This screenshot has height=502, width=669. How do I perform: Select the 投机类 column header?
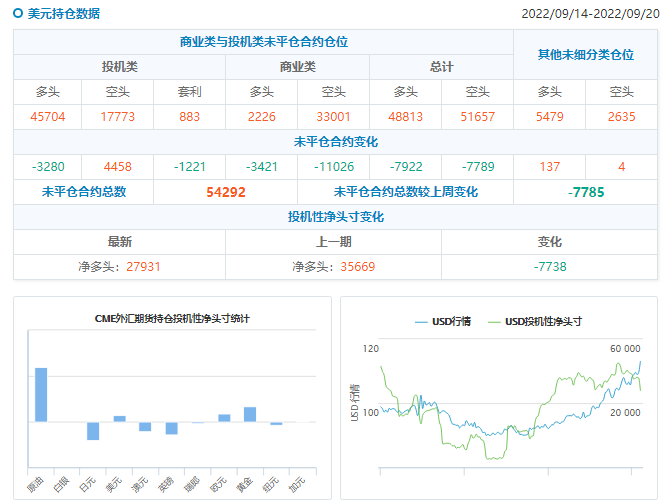[x=119, y=67]
